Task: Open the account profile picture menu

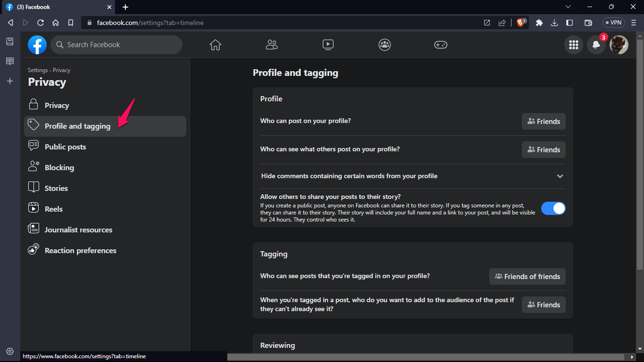Action: 619,45
